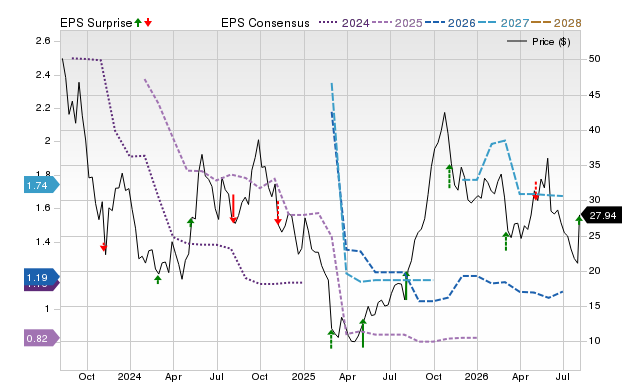Click the red down arrow in EPS Surprise legend
Screen dimensions: 640x382
point(148,23)
